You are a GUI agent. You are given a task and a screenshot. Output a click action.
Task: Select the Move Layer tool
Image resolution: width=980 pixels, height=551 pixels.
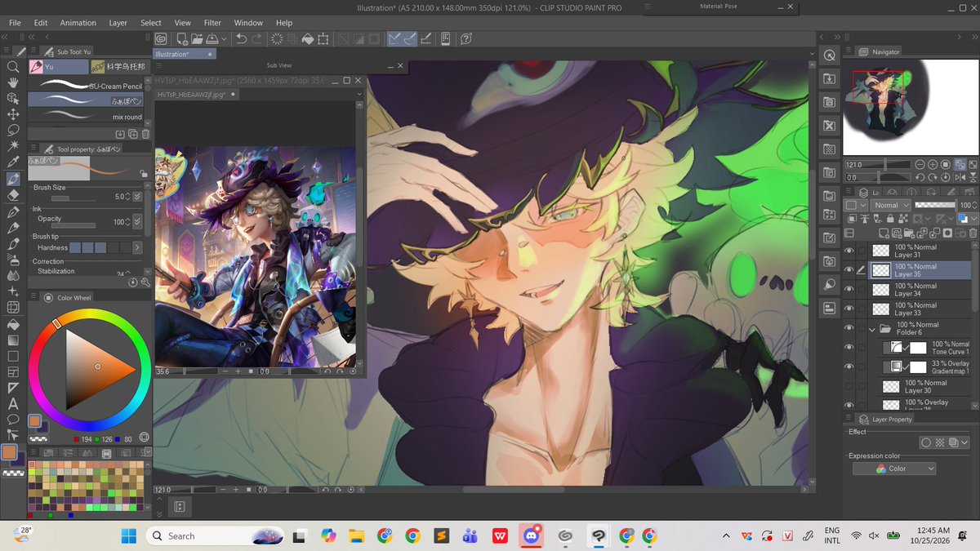13,114
